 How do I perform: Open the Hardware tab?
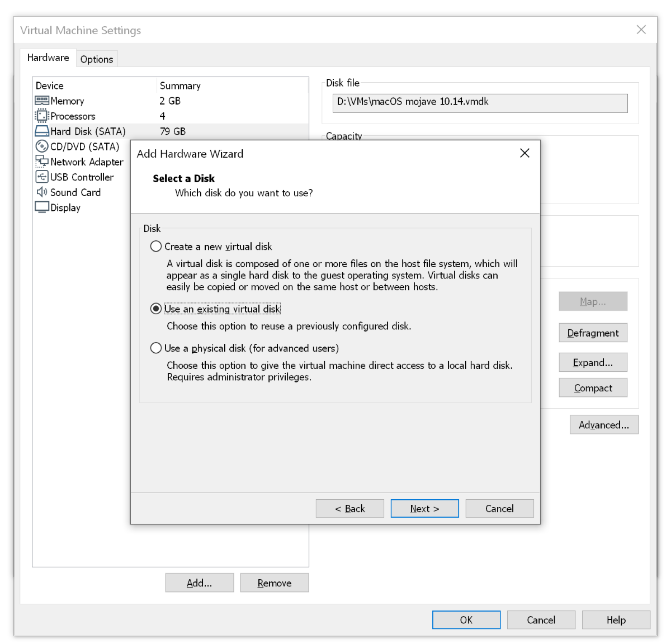point(48,58)
